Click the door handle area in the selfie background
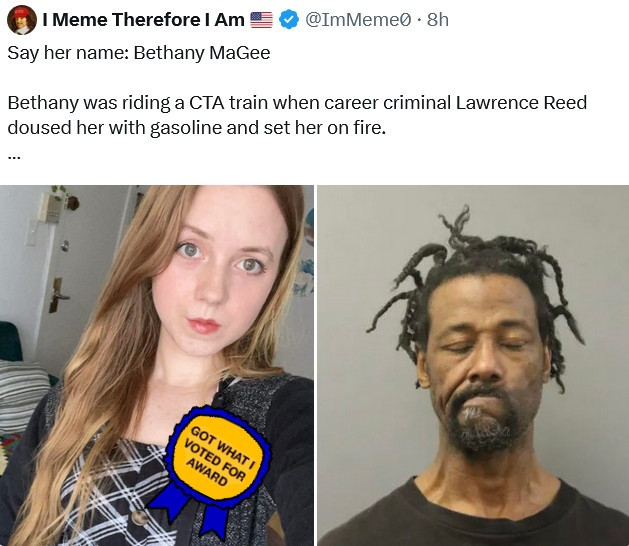 pos(59,296)
